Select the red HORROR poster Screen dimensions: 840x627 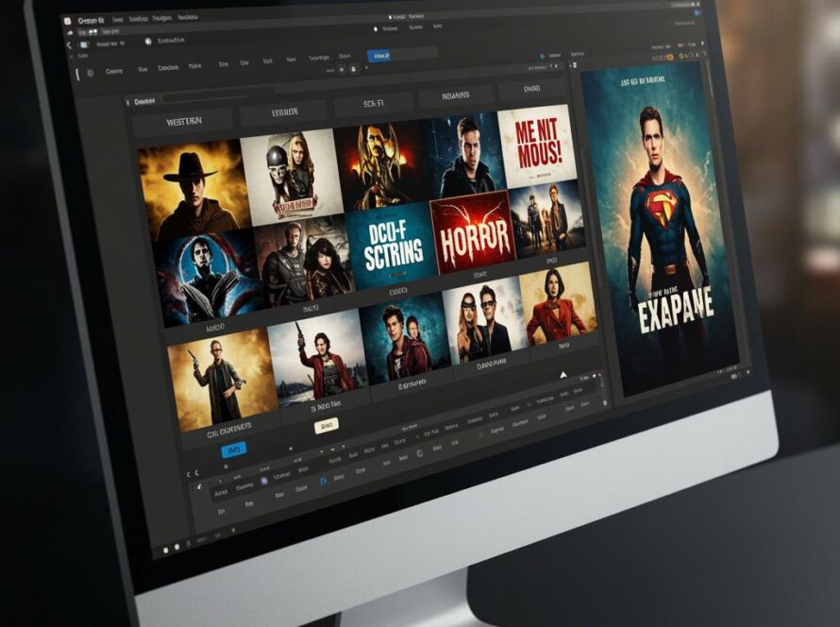pos(473,233)
